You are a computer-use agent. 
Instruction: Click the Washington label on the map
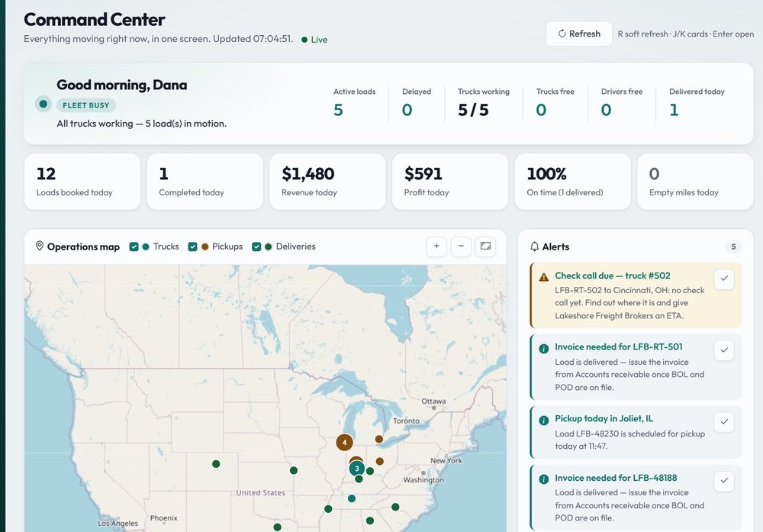point(423,480)
